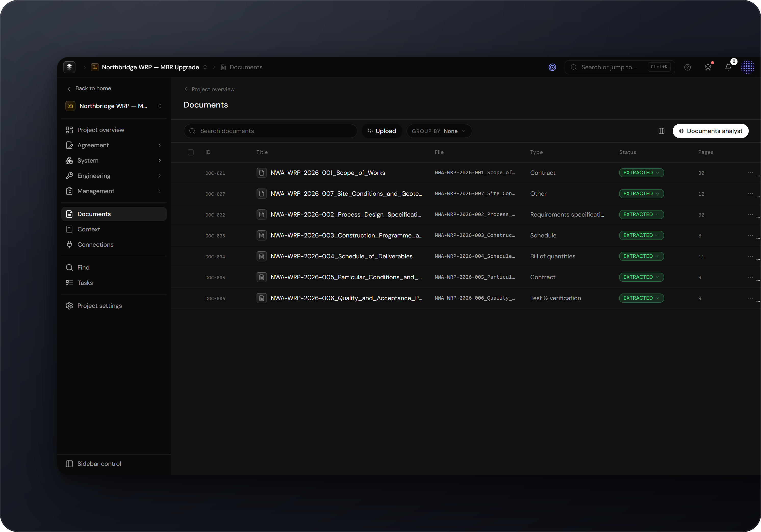Click the DOC-003 ID cell
Image resolution: width=761 pixels, height=532 pixels.
(215, 236)
